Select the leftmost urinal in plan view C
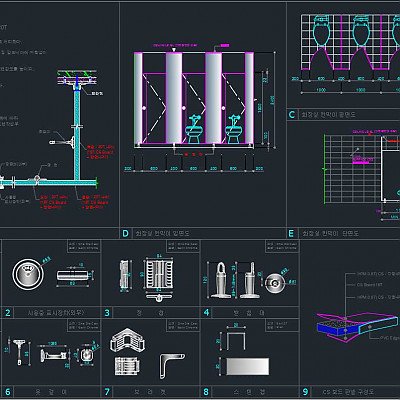400x400 pixels. click(x=322, y=31)
